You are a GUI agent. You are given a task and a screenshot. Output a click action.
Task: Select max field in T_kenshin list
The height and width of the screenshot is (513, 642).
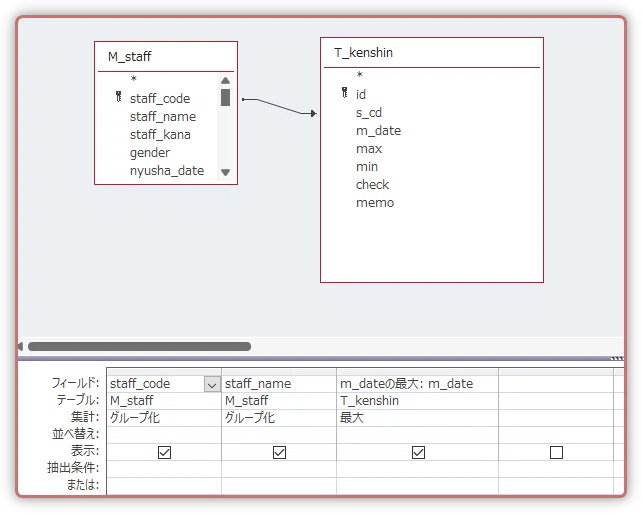pos(369,149)
